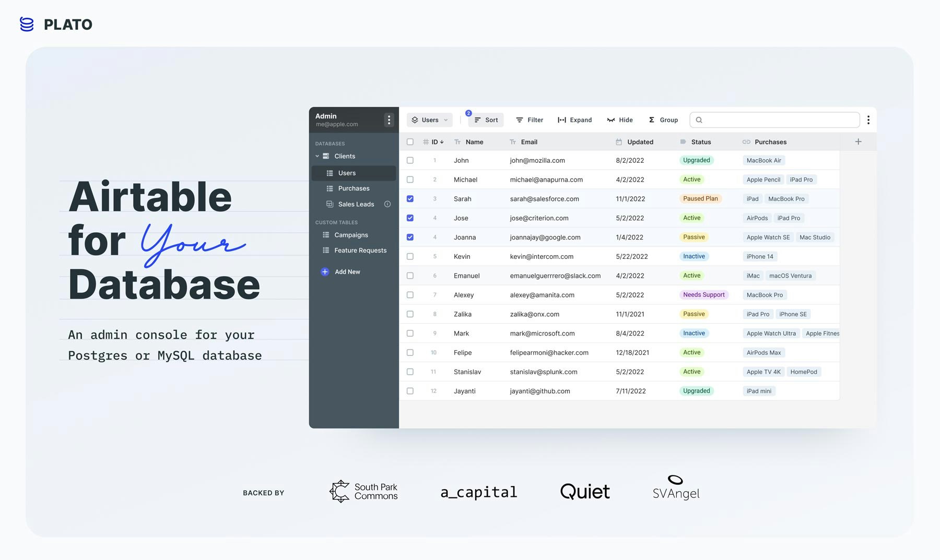
Task: Open the toolbar overflow three-dot menu
Action: pyautogui.click(x=868, y=120)
